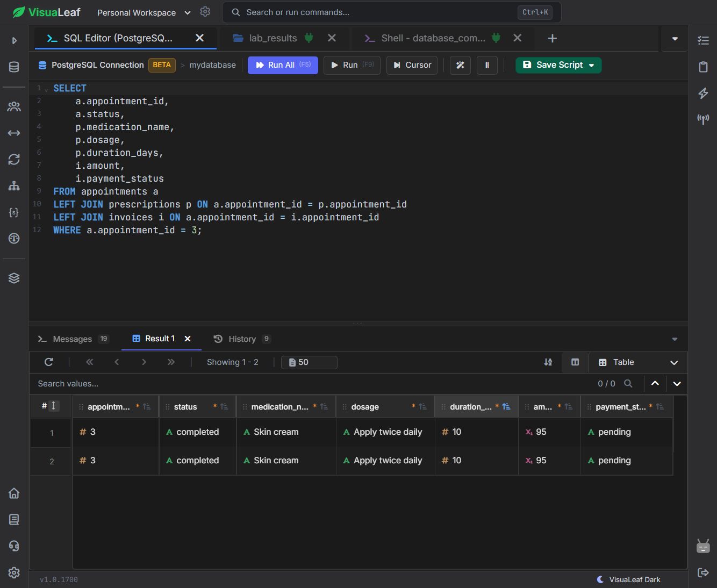Open the team users sidebar icon

14,106
